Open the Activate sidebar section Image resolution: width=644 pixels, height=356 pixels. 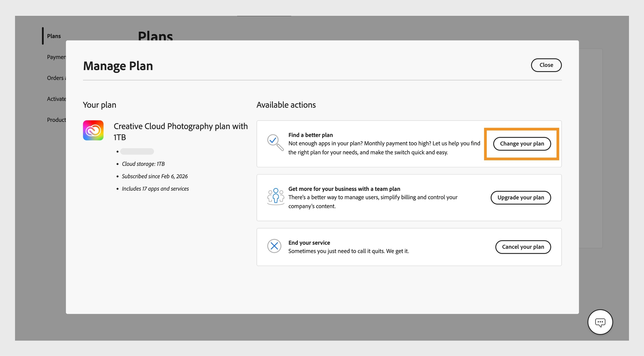(56, 99)
